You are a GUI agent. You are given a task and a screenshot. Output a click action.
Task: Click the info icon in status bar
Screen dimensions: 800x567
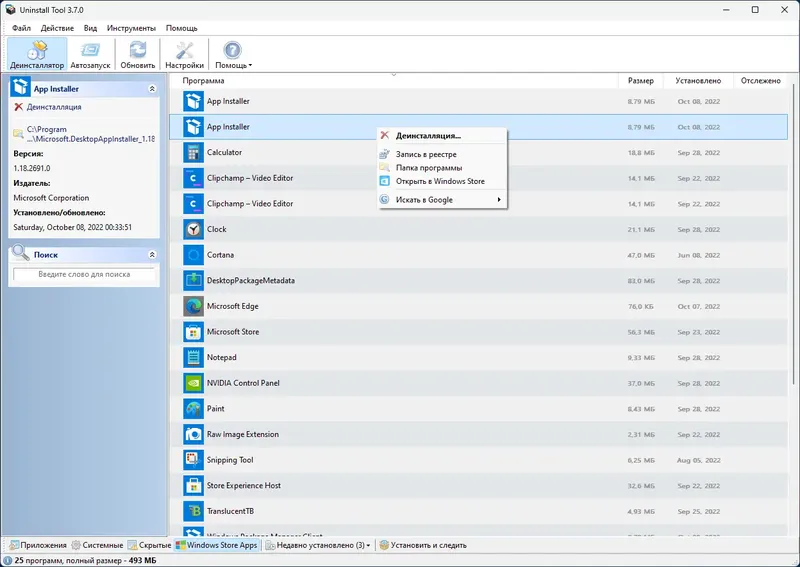click(7, 560)
